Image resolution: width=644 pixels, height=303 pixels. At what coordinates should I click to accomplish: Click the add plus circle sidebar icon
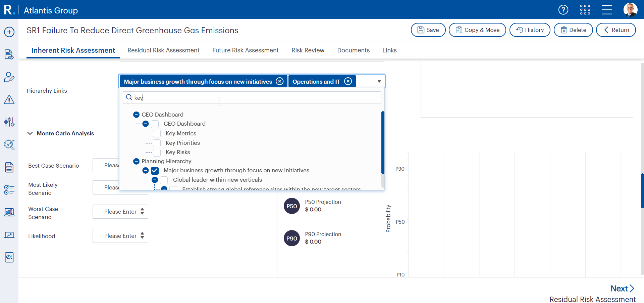click(x=9, y=32)
